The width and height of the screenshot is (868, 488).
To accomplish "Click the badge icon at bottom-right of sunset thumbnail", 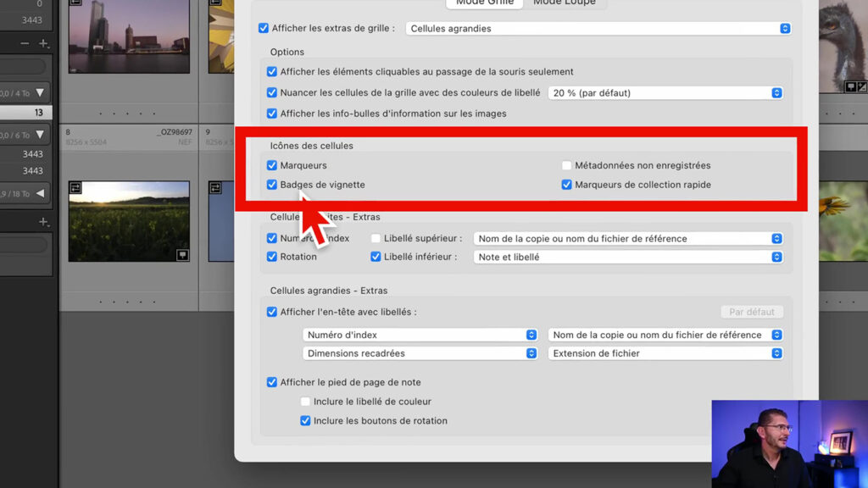I will click(183, 254).
